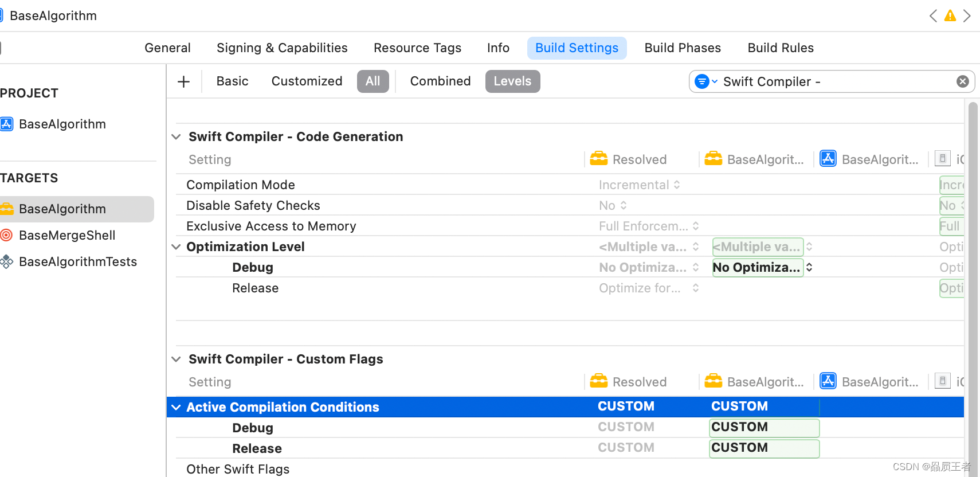980x477 pixels.
Task: Collapse Active Compilation Conditions setting
Action: [176, 407]
